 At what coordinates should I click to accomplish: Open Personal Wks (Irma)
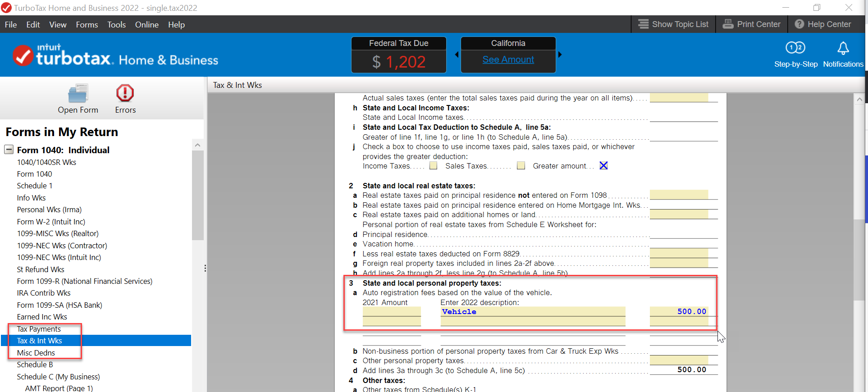(x=49, y=210)
